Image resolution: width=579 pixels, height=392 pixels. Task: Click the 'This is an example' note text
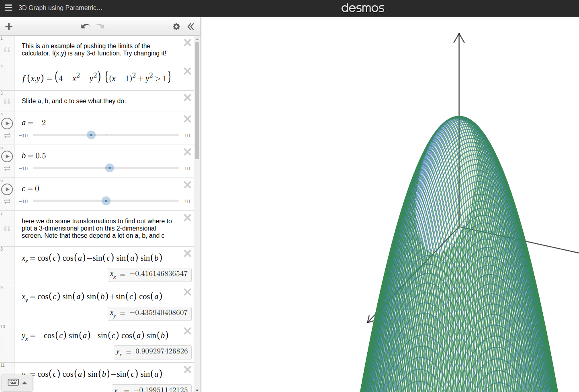pos(94,50)
